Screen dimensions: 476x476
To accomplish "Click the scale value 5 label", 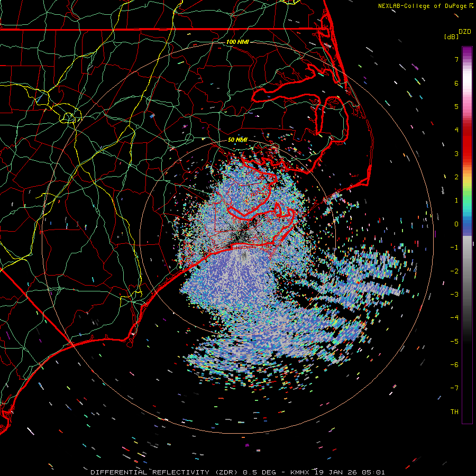I will (456, 106).
